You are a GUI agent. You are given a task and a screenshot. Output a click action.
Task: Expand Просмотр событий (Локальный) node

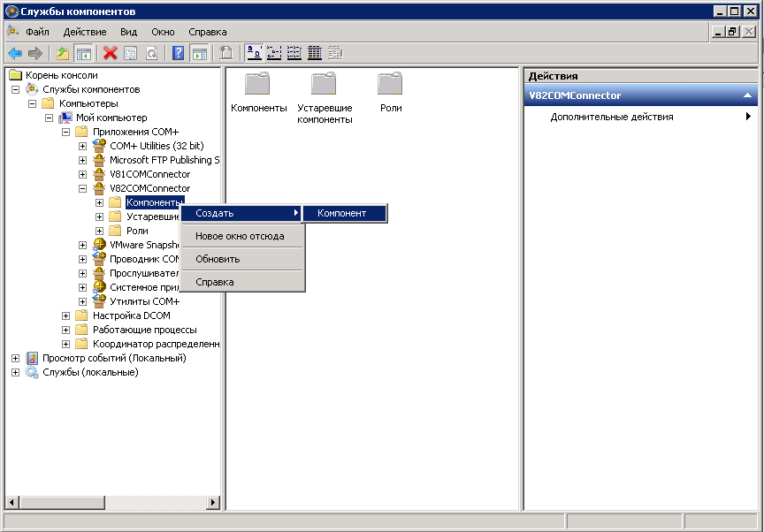point(15,358)
